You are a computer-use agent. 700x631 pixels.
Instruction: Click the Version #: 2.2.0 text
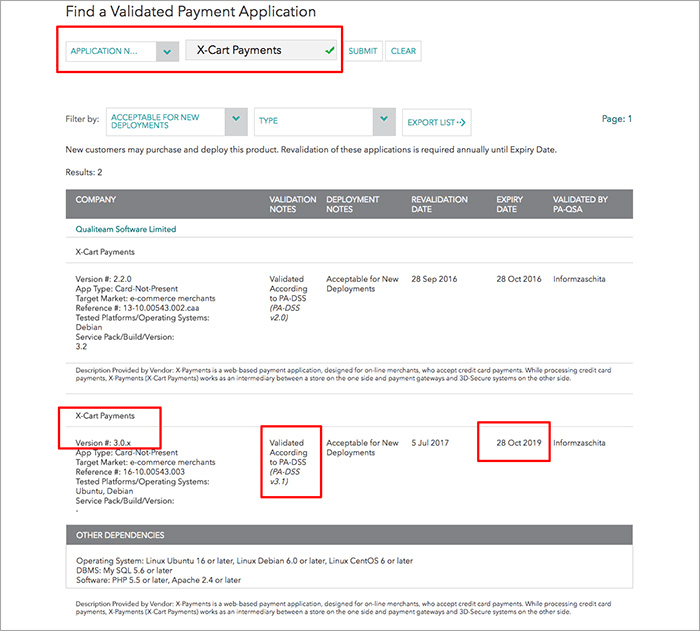[103, 279]
